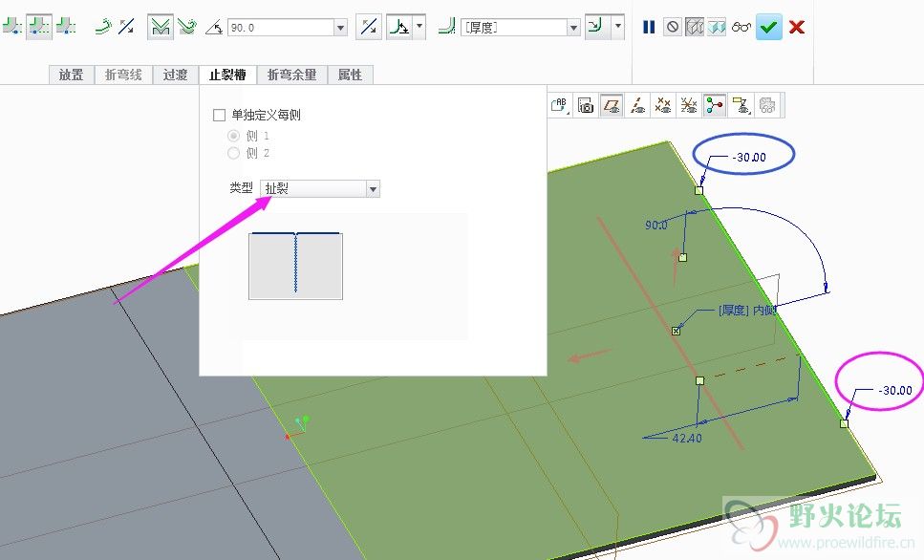Expand the [厚度] radius dropdown
Screen dimensions: 924x560
coord(573,28)
